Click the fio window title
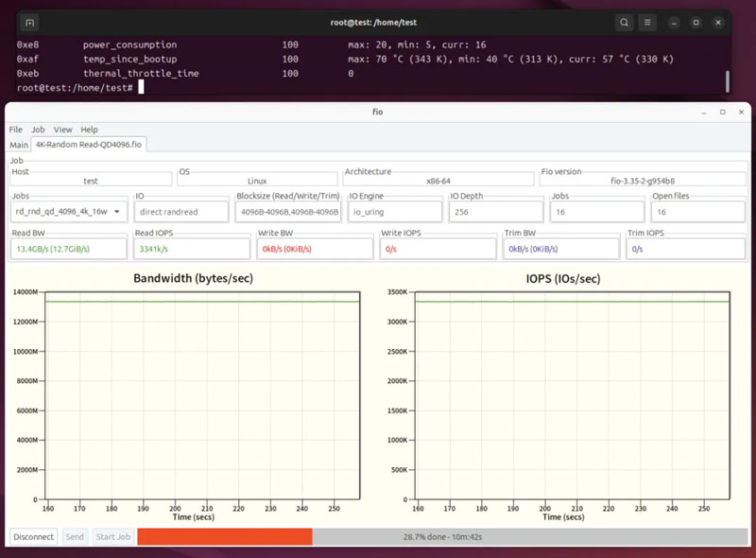This screenshot has width=756, height=558. 377,112
